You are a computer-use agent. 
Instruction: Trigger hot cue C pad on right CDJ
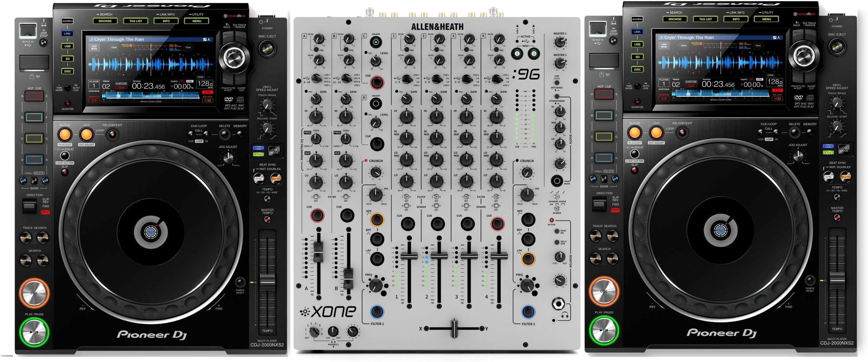(x=604, y=137)
